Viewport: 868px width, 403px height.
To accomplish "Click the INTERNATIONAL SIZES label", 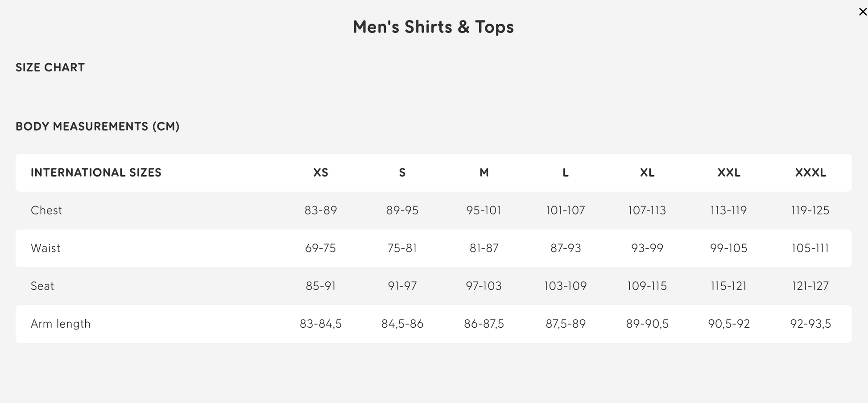I will pyautogui.click(x=96, y=173).
